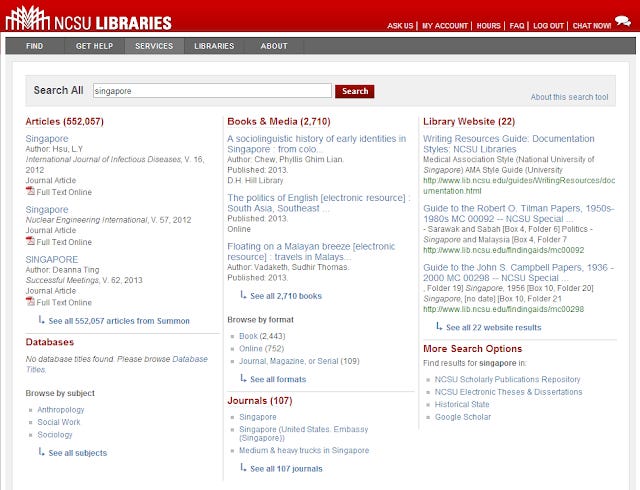The width and height of the screenshot is (640, 490).
Task: Open Journals (107) heading
Action: click(x=260, y=401)
